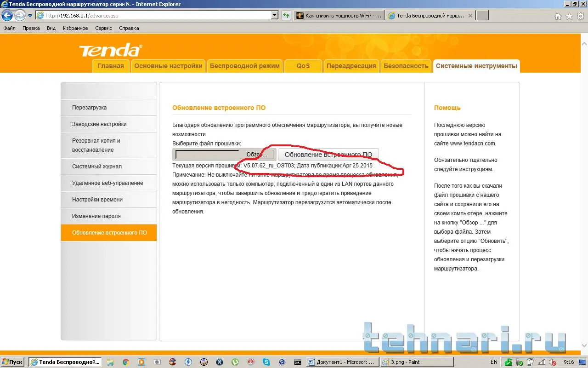Click the firmware file path field

click(x=207, y=155)
